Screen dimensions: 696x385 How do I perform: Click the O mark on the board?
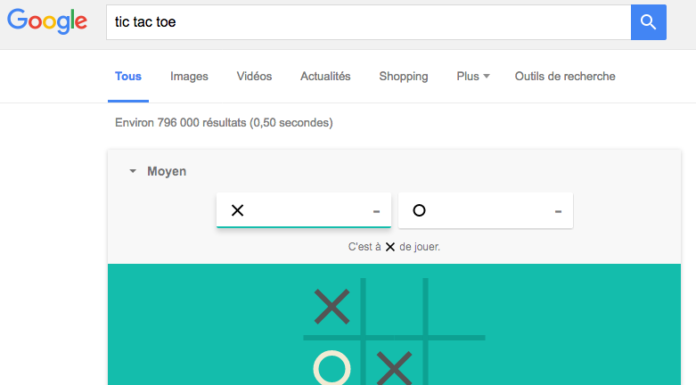point(332,368)
